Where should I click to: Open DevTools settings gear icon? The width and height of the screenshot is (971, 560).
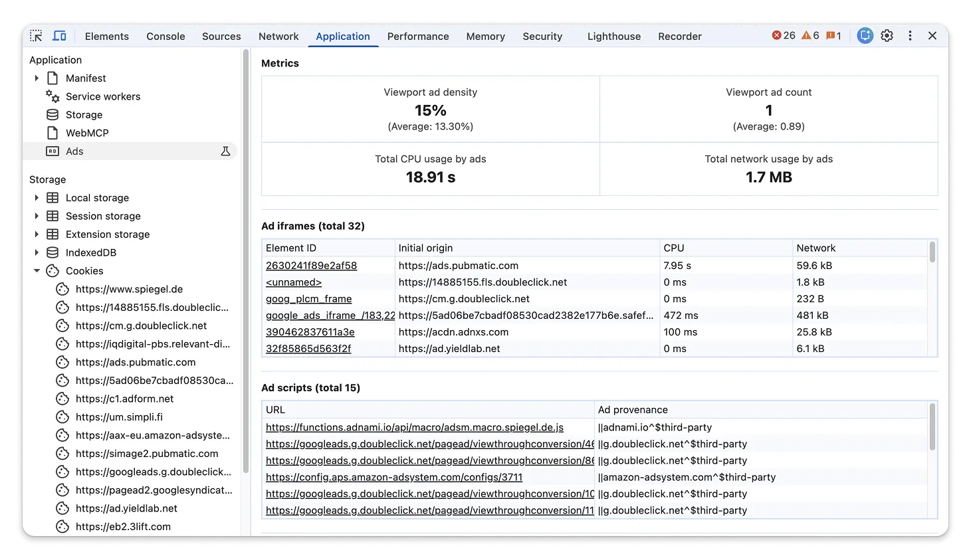click(x=887, y=36)
